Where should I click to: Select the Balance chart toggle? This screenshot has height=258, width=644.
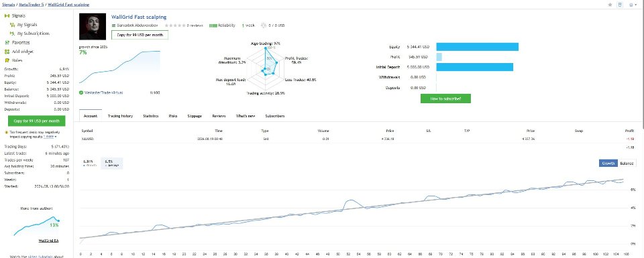tap(627, 164)
